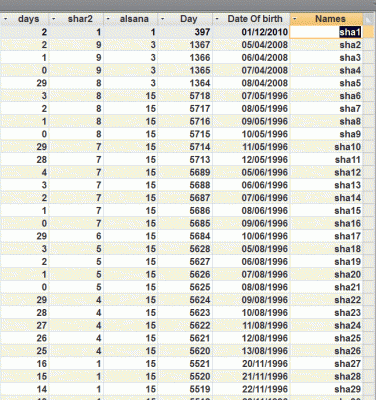The height and width of the screenshot is (400, 376).
Task: Click the Day value 1367 cell
Action: click(185, 45)
